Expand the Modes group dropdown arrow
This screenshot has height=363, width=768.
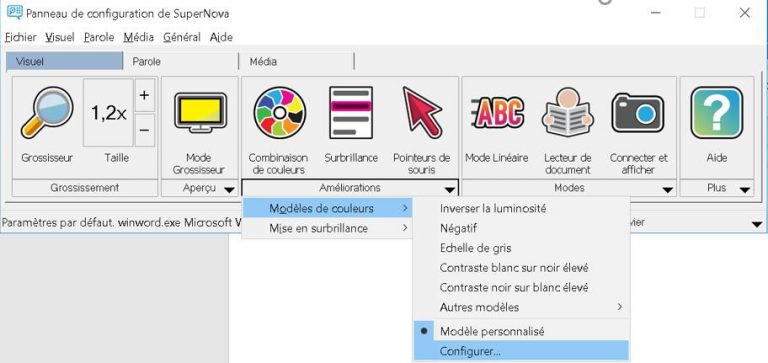click(667, 190)
